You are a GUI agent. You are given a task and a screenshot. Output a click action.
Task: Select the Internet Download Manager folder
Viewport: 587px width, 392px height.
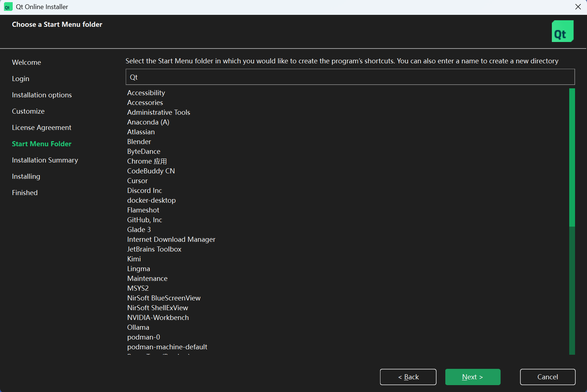coord(171,239)
